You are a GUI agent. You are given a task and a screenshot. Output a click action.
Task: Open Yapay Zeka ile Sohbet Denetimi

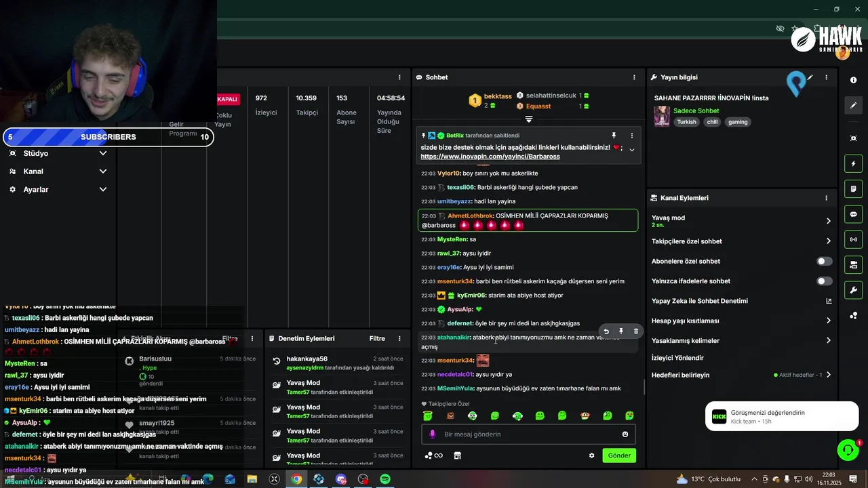[741, 301]
